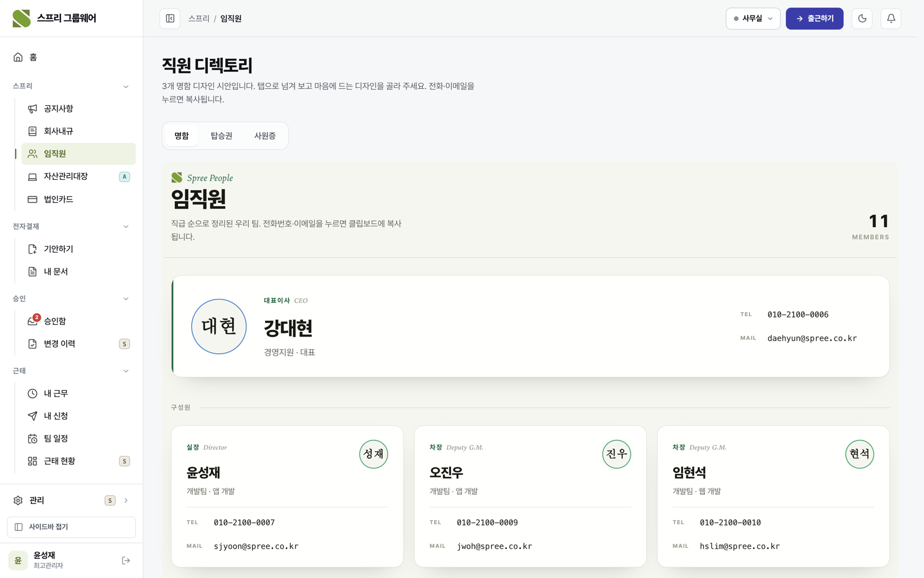
Task: Open 법인카드 card icon
Action: click(32, 199)
